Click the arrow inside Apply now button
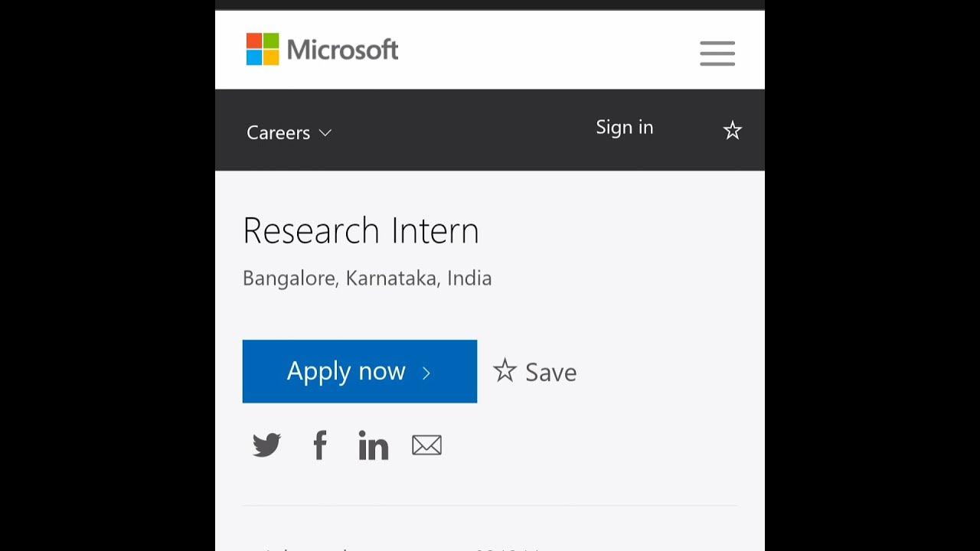 pyautogui.click(x=426, y=373)
